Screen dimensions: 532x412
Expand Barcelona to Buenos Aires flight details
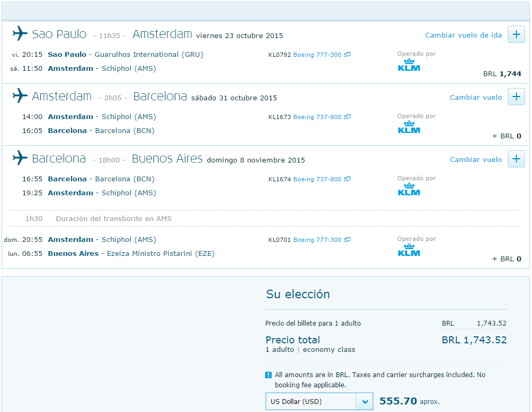click(x=516, y=159)
